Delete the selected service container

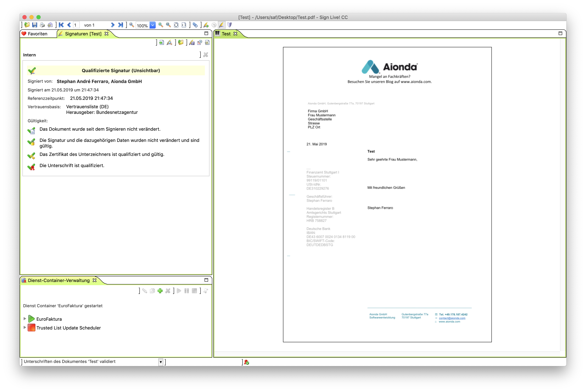point(168,291)
